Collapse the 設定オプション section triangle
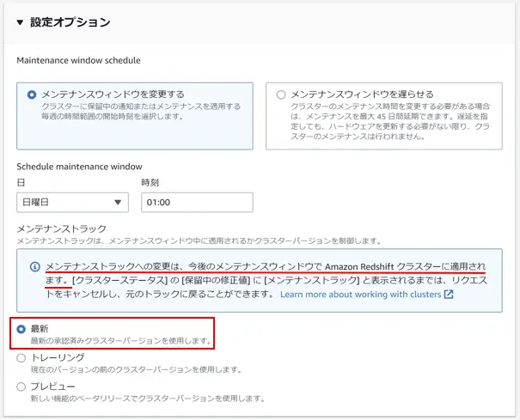Image resolution: width=520 pixels, height=420 pixels. (20, 22)
